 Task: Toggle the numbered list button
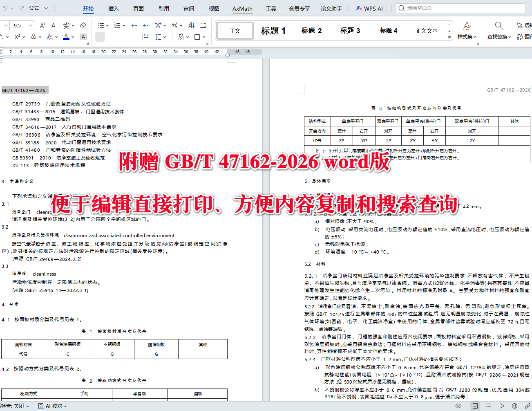pyautogui.click(x=118, y=25)
